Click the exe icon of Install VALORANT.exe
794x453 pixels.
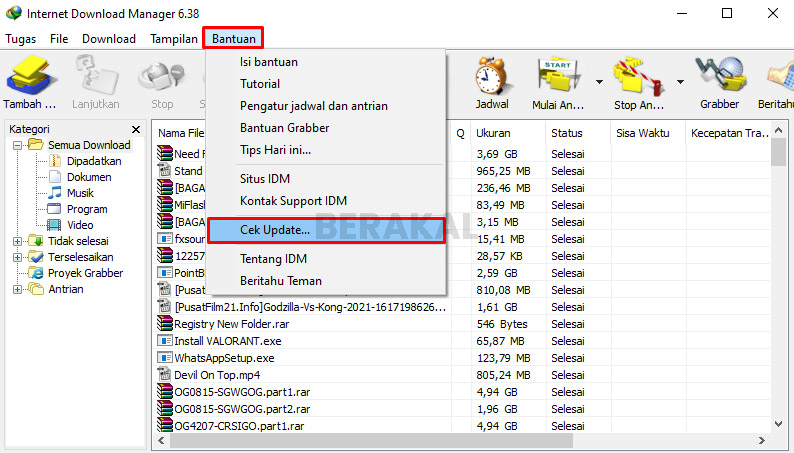point(165,340)
